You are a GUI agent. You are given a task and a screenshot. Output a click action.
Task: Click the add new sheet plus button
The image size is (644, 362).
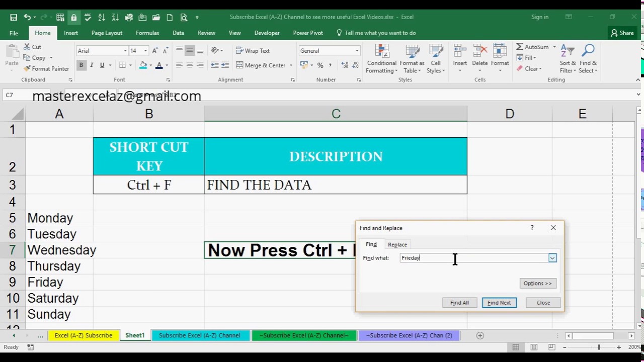(x=480, y=335)
